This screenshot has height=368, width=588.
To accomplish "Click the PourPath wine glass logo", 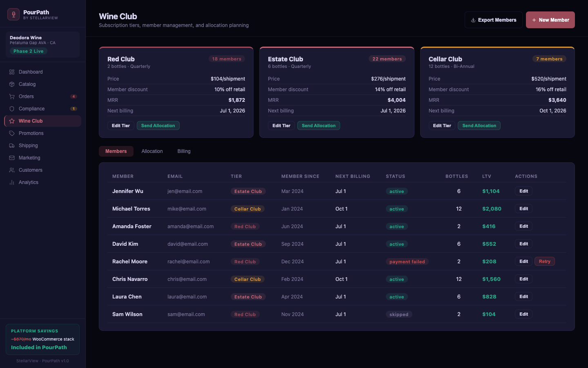I will coord(13,14).
